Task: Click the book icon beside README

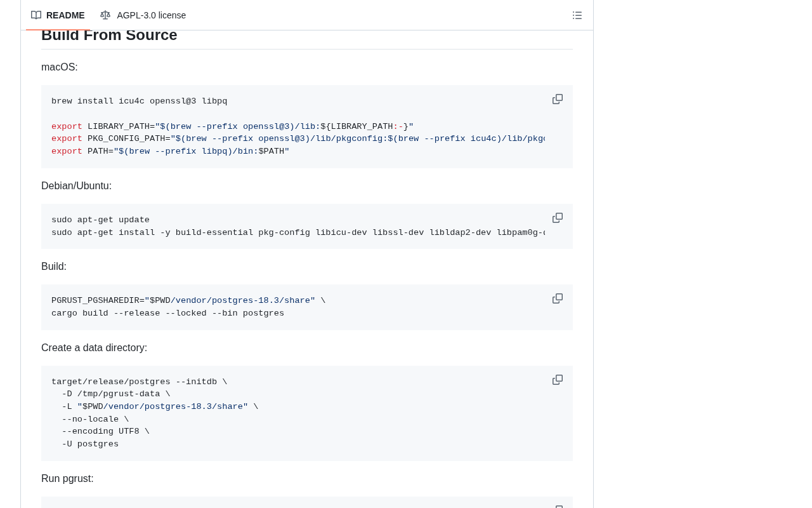Action: click(x=36, y=15)
